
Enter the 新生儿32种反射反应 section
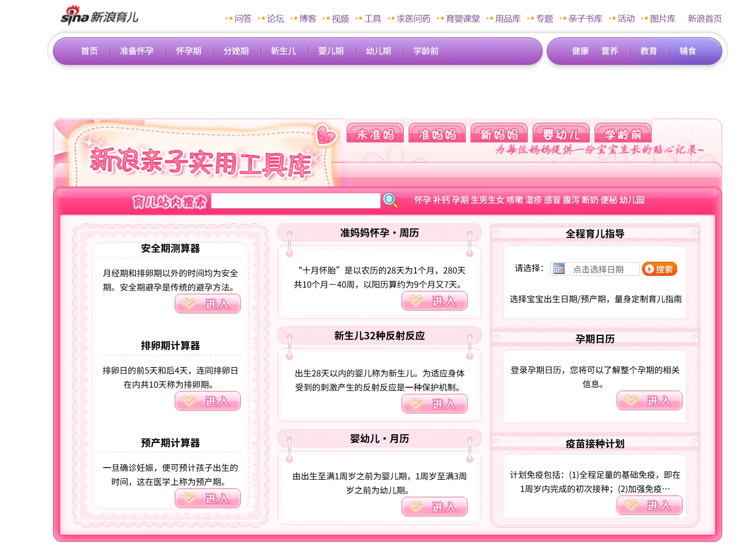pos(434,404)
